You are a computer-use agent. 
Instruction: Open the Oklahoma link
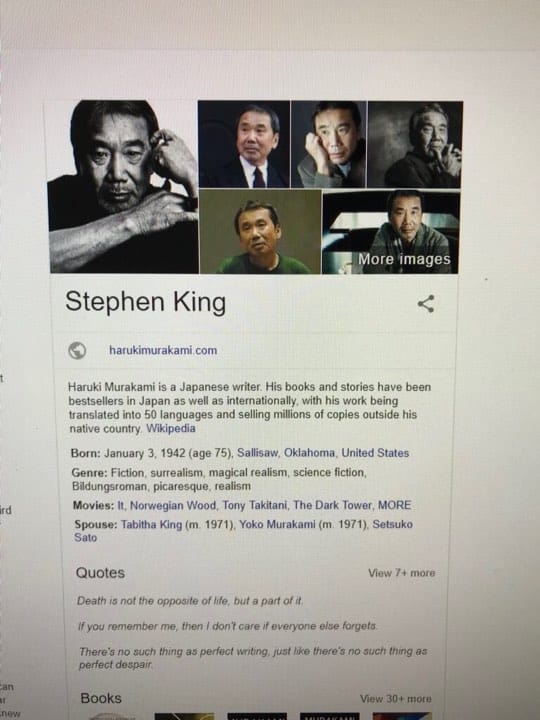coord(309,453)
